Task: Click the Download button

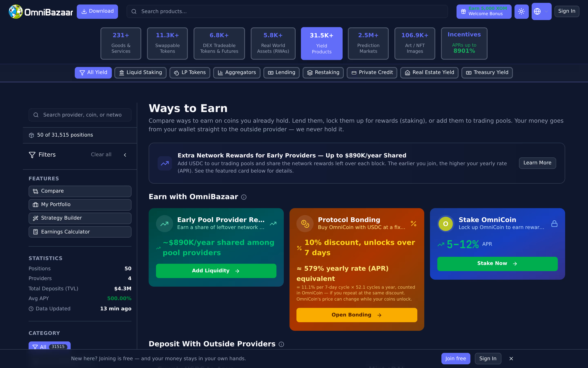Action: pos(97,11)
